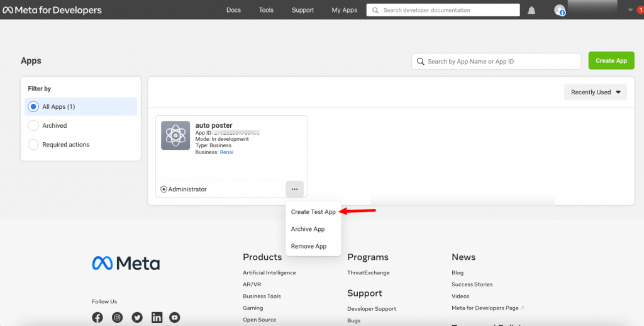Expand the Recently Used sort dropdown
This screenshot has height=326, width=644.
click(596, 93)
